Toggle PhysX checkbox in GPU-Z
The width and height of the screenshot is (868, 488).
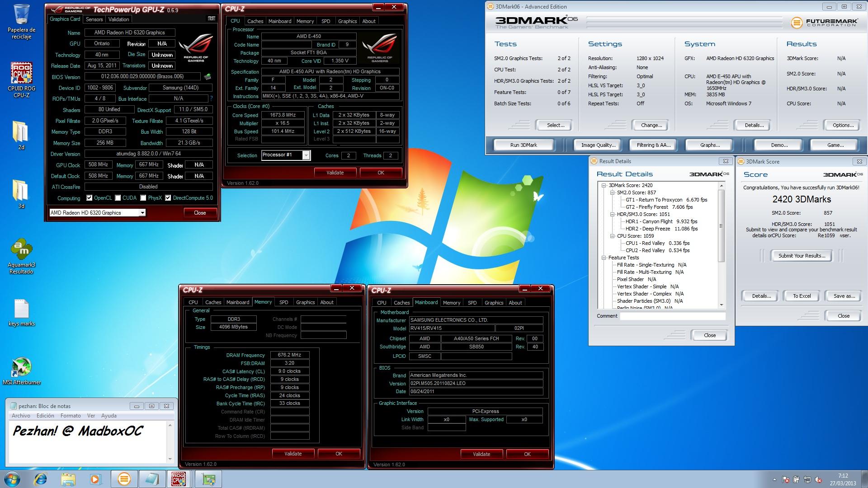point(143,198)
